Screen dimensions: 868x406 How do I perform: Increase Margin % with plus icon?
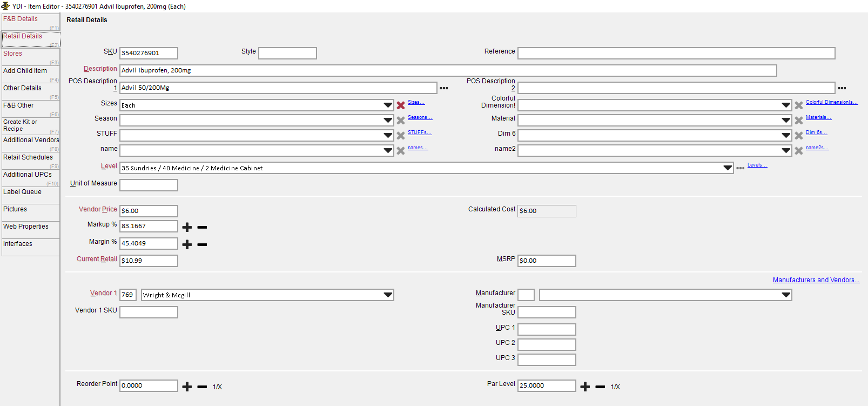187,245
